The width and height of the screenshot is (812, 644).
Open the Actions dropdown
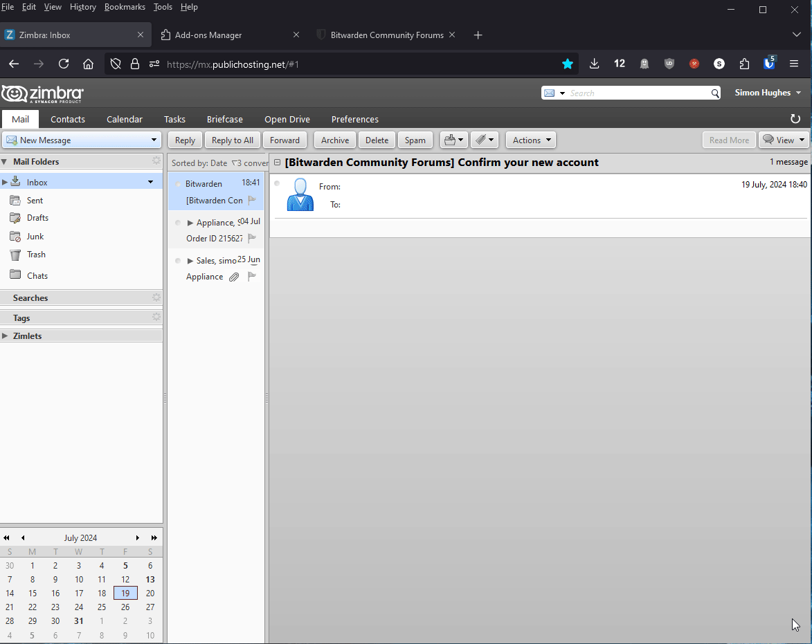pyautogui.click(x=531, y=140)
